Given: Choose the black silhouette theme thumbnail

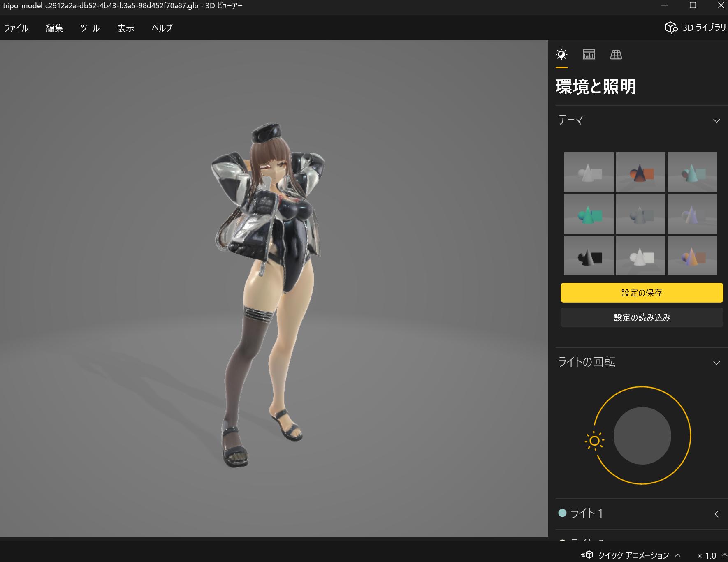Looking at the screenshot, I should pos(589,256).
